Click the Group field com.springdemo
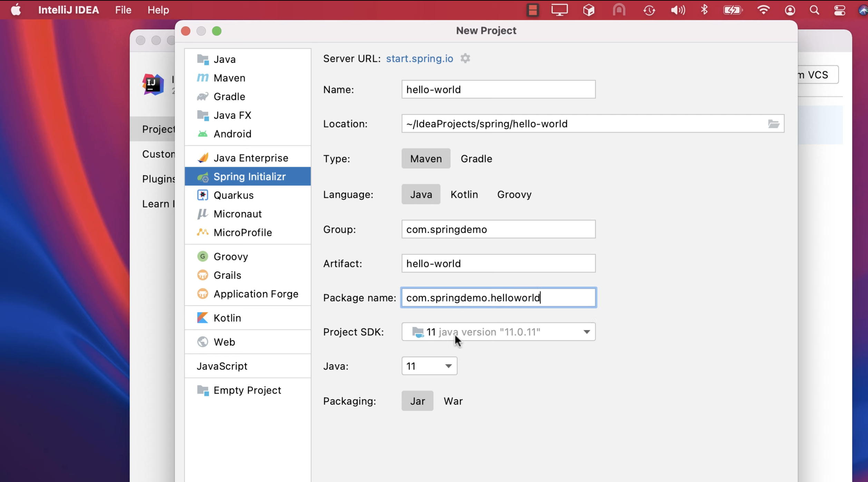Image resolution: width=868 pixels, height=482 pixels. [498, 229]
